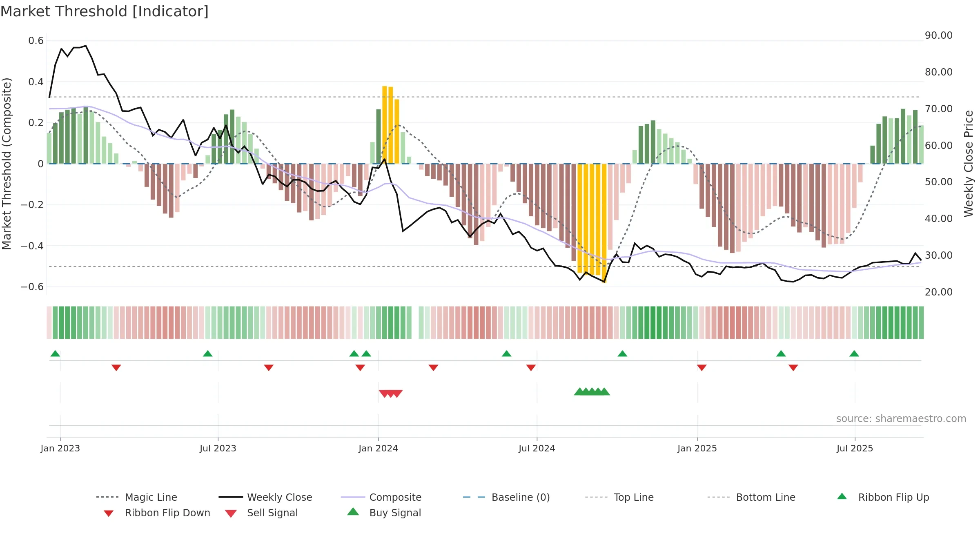Click the Market Threshold [Indicator] chart title
The image size is (980, 551).
coord(105,11)
